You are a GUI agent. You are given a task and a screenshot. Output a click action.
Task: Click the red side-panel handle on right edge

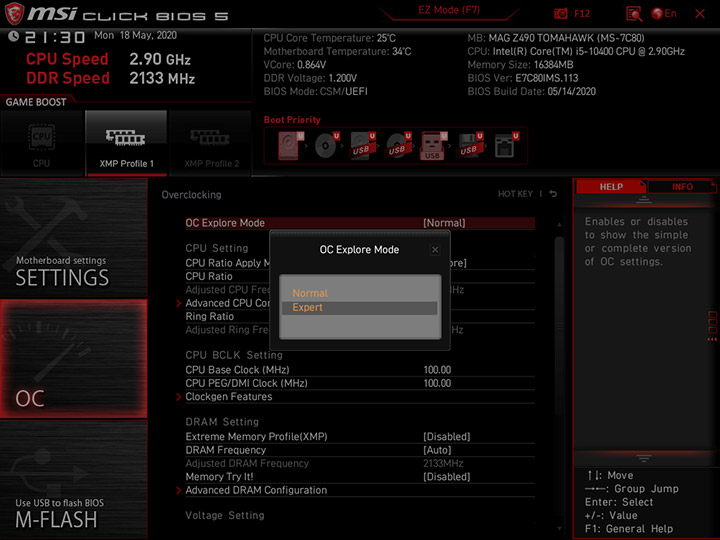click(712, 326)
